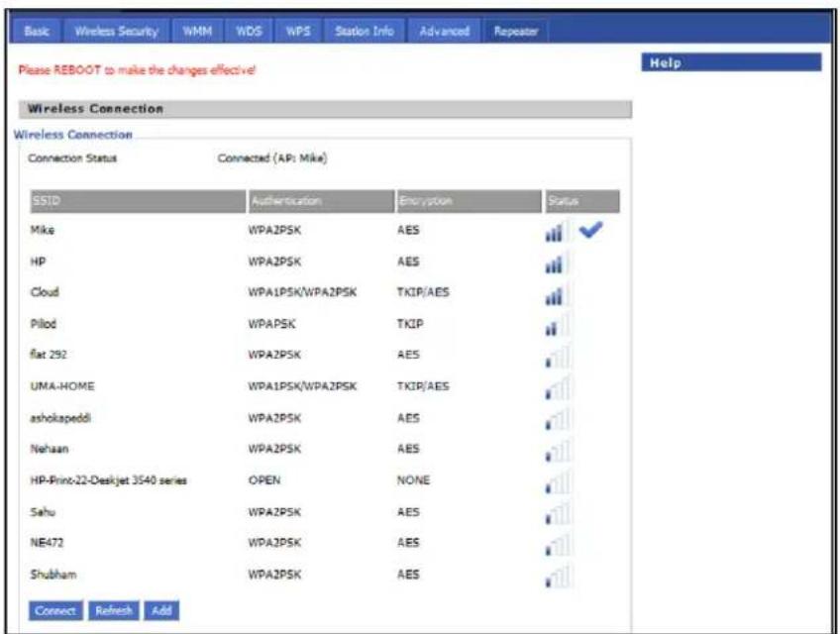
Task: Click the Connected (AP: Mike) status text
Action: (x=272, y=158)
